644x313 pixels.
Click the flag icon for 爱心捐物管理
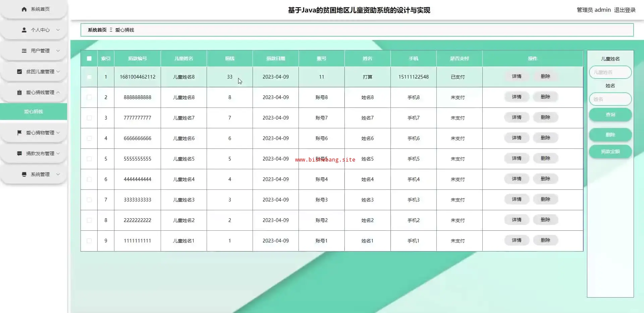point(19,133)
